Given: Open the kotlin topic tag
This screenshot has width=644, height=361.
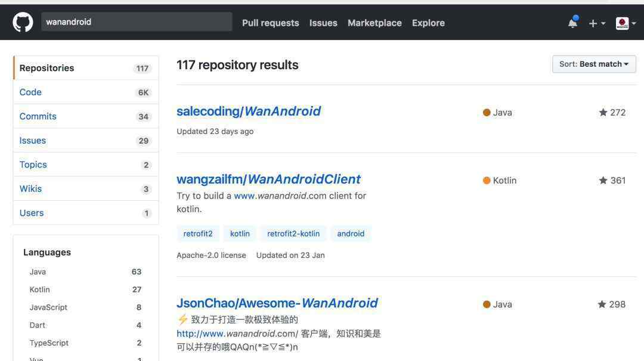Looking at the screenshot, I should [240, 234].
